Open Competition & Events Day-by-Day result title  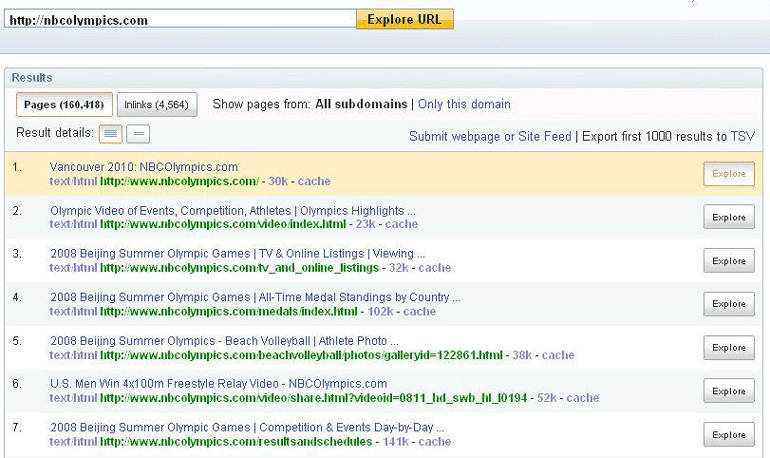click(x=247, y=428)
